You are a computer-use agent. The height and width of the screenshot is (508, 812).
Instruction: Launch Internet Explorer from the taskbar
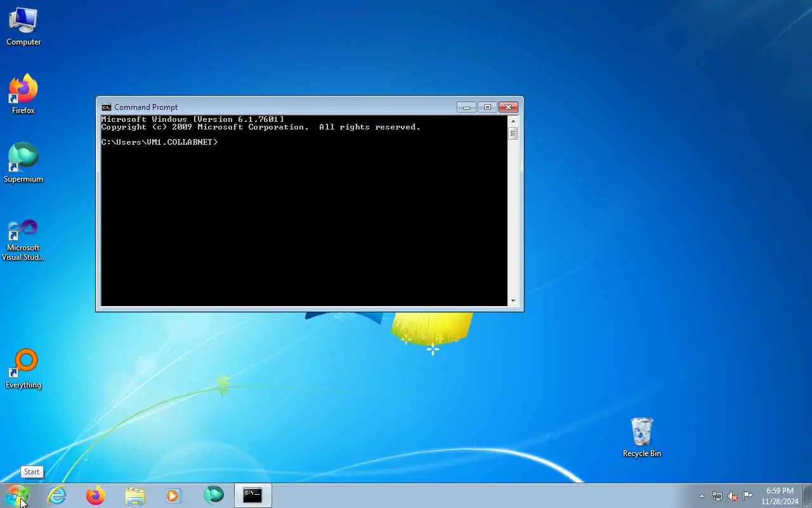[57, 495]
